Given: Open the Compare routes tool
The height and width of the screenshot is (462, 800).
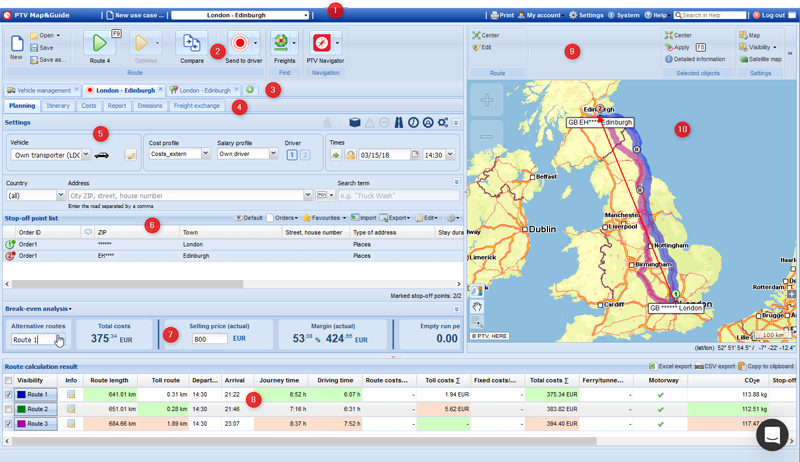Looking at the screenshot, I should (191, 43).
